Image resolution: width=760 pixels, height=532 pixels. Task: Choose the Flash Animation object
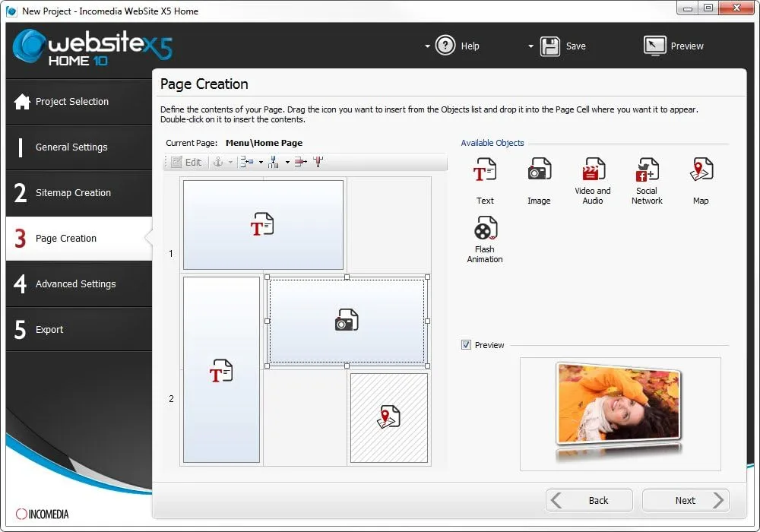point(485,230)
